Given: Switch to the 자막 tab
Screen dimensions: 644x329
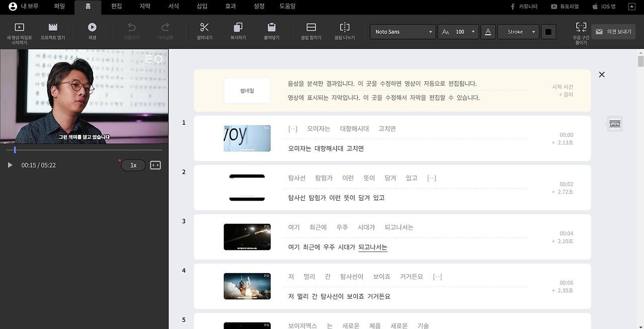Looking at the screenshot, I should [145, 7].
